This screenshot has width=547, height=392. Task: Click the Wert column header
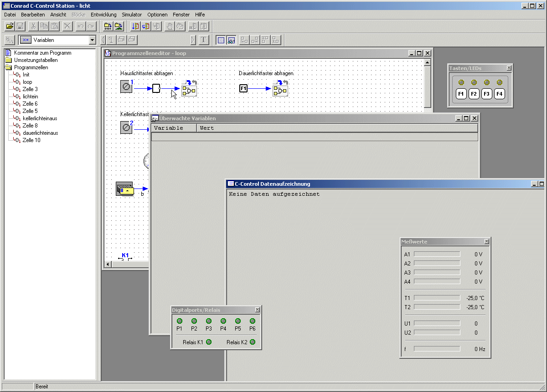337,128
